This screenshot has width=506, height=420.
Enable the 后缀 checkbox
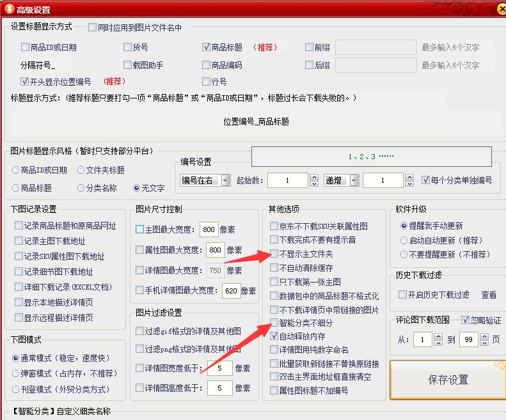[x=309, y=65]
